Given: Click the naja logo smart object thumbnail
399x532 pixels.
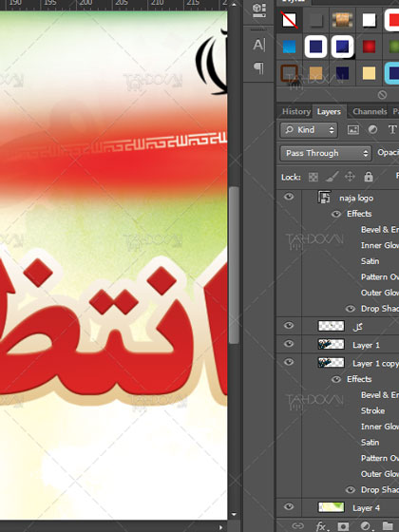Looking at the screenshot, I should (324, 198).
